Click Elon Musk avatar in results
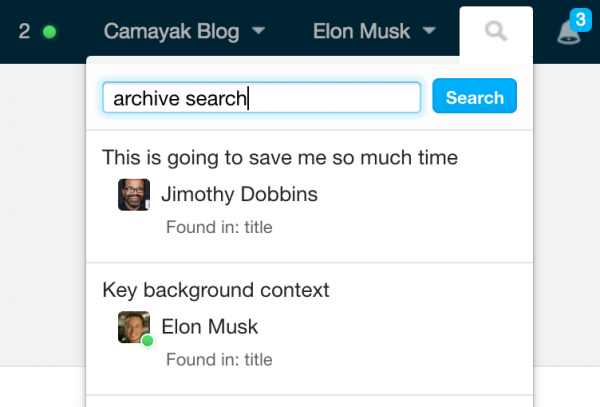Screen dimensions: 600x407 tap(134, 327)
